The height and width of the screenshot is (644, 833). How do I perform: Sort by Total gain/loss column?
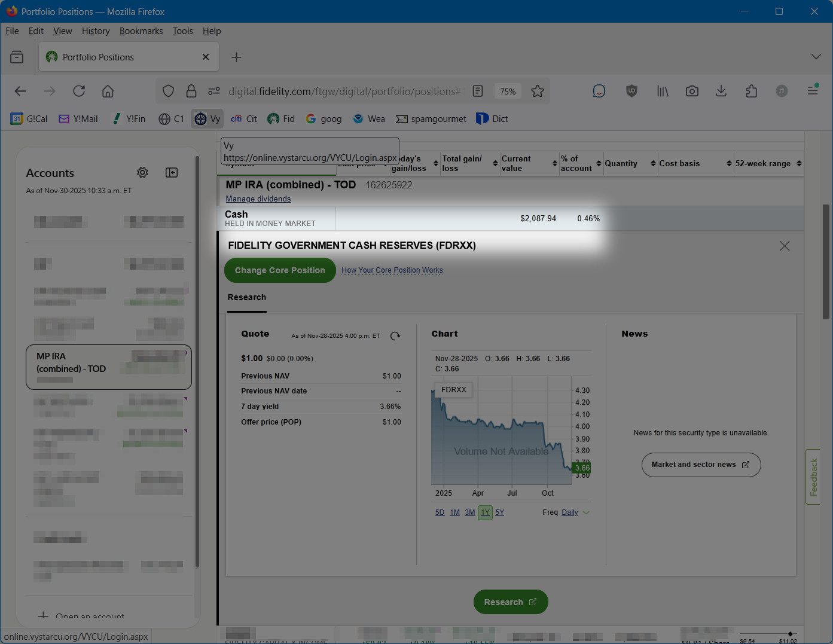click(x=469, y=163)
